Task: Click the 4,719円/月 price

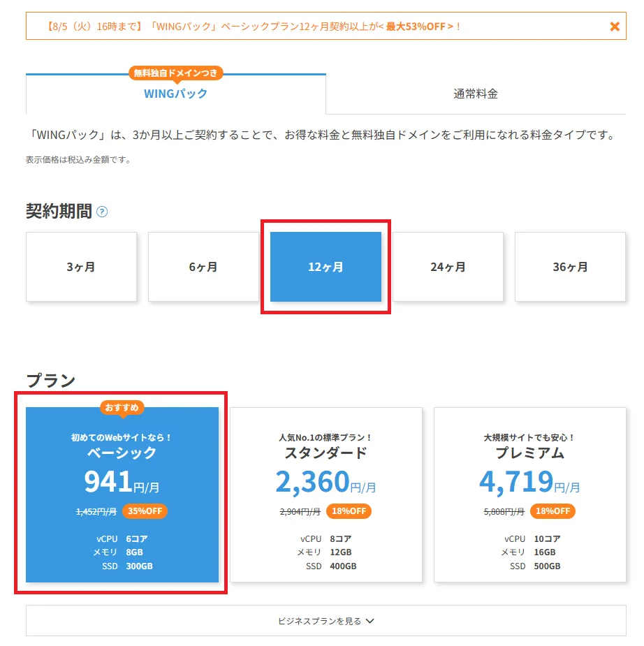Action: [x=530, y=481]
